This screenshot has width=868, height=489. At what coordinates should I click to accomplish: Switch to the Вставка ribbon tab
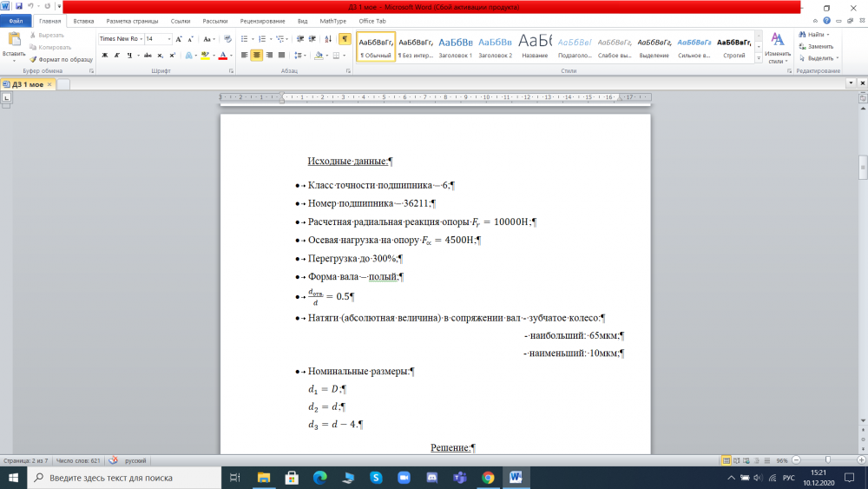pos(84,20)
